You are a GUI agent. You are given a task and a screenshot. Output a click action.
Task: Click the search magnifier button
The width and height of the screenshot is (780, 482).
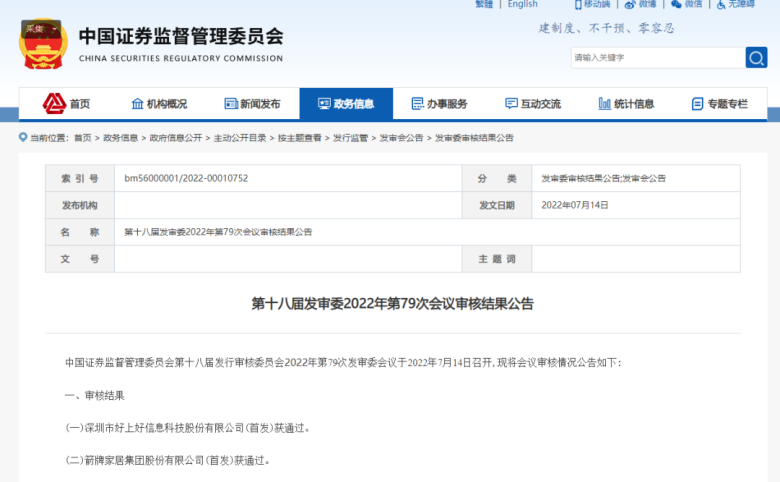point(756,58)
